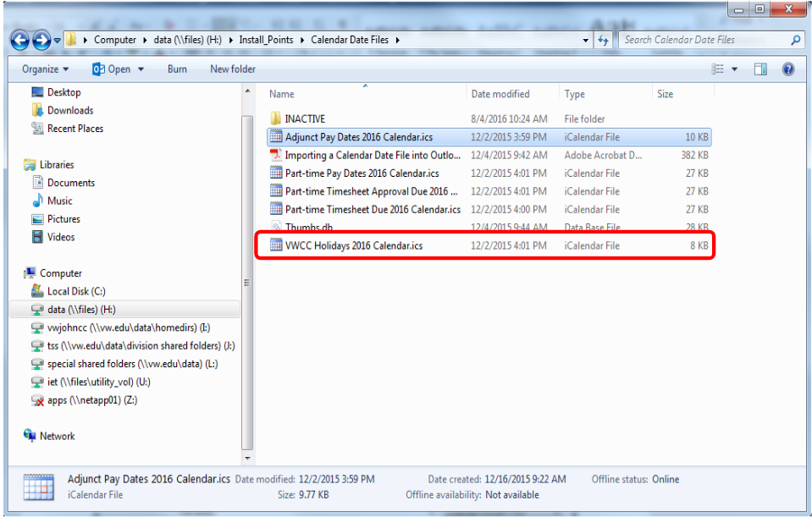Click navigation pane scrollbar up arrow
Image resolution: width=812 pixels, height=517 pixels.
247,91
